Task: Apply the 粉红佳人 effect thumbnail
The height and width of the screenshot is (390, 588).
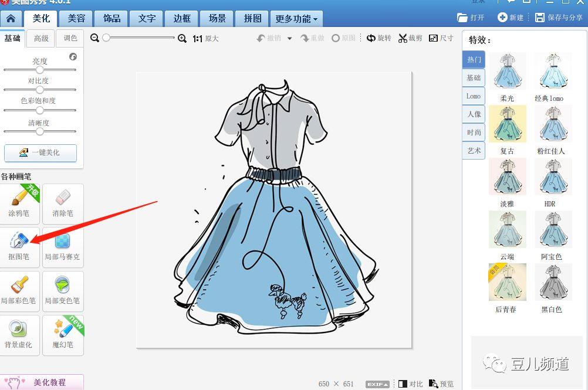Action: point(553,124)
